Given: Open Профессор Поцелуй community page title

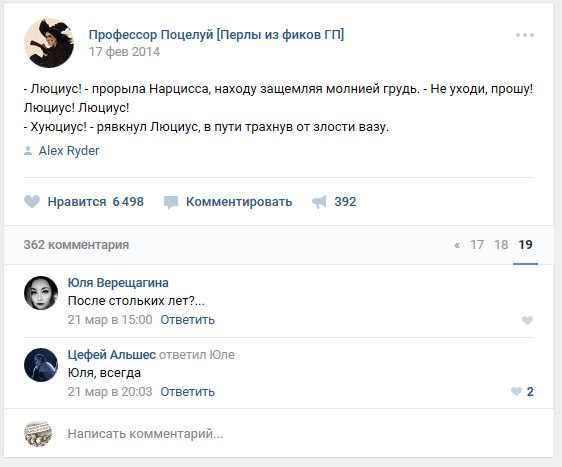Looking at the screenshot, I should coord(216,35).
